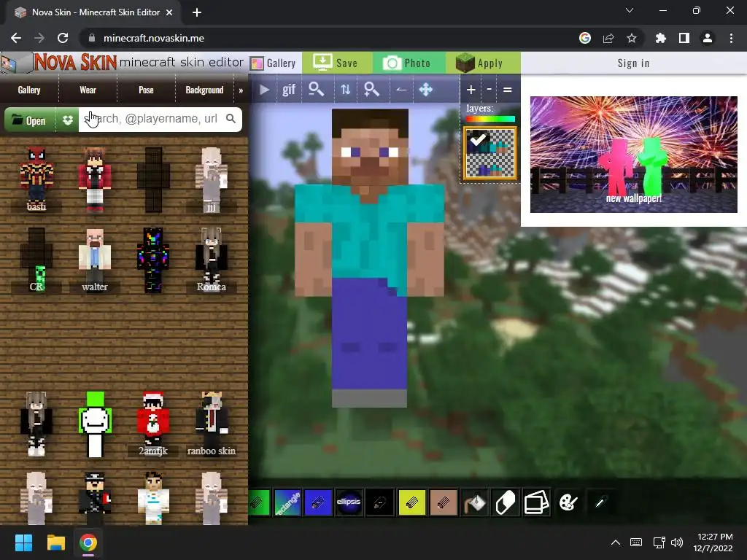Click the stacked photos clone tool
Viewport: 747px width, 560px height.
pos(537,502)
